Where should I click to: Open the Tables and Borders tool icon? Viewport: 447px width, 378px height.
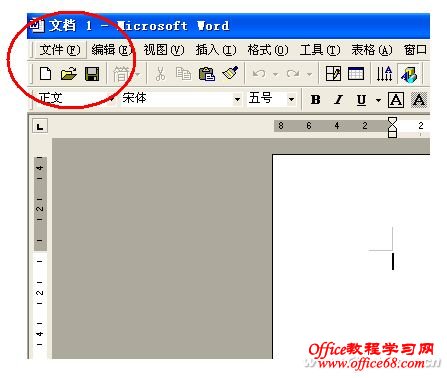click(x=333, y=73)
